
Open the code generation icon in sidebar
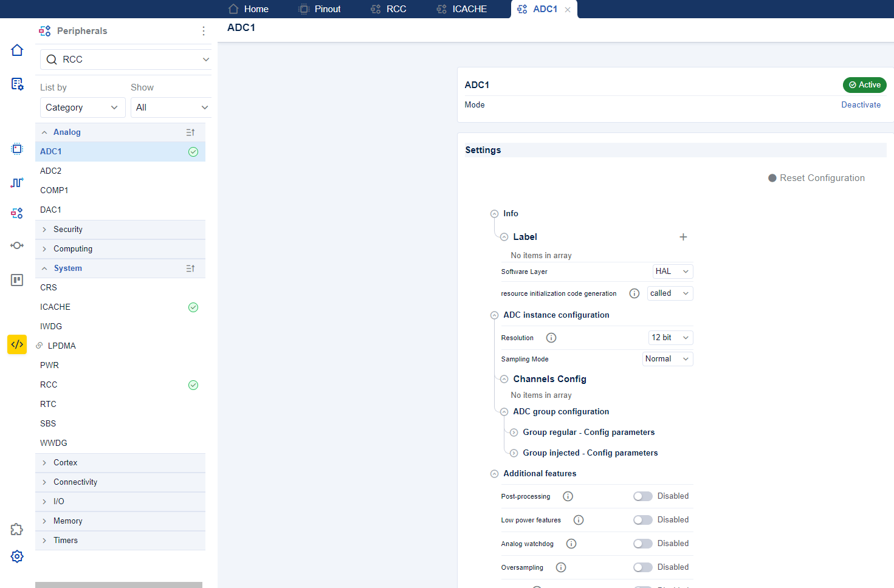pos(17,344)
